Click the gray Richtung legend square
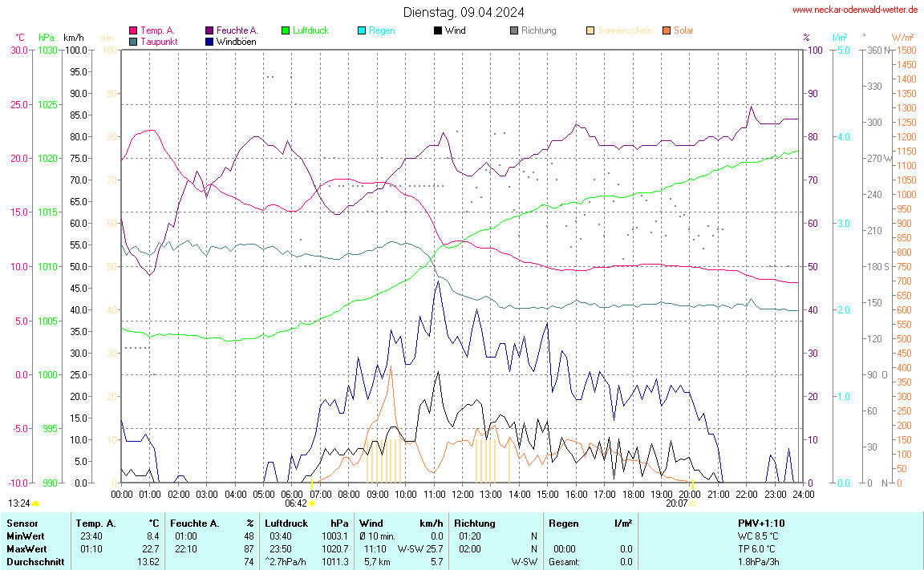The image size is (924, 570). (514, 30)
